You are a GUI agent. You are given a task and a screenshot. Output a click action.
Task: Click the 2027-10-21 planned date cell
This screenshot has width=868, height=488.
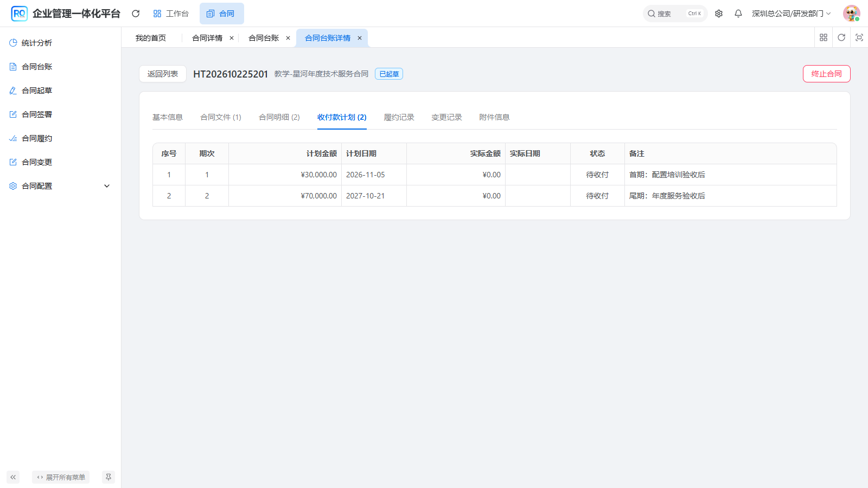pos(374,196)
